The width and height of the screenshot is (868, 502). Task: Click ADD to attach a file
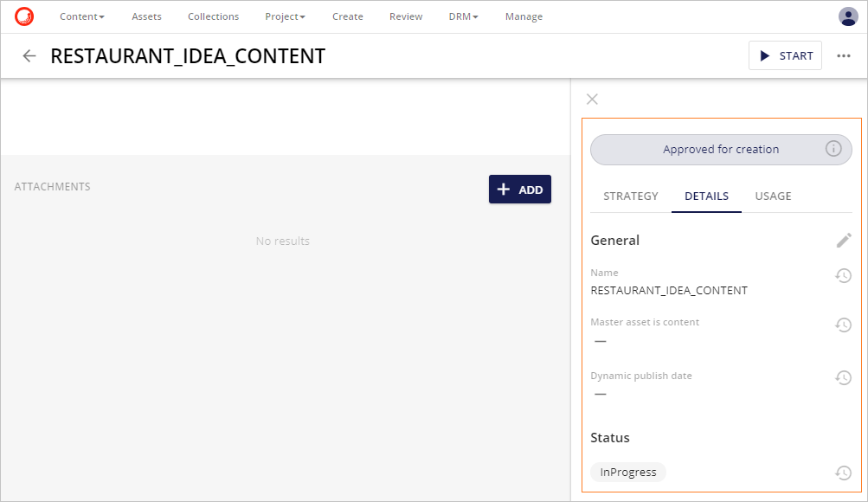point(519,189)
